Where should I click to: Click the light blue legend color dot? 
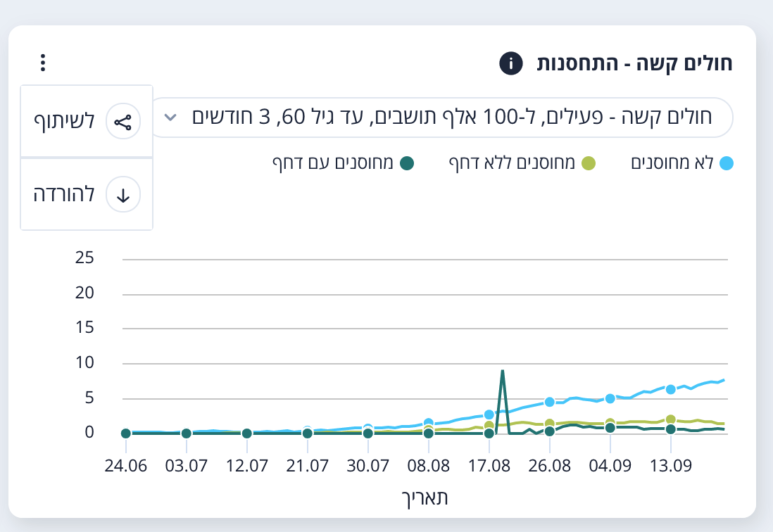[727, 163]
